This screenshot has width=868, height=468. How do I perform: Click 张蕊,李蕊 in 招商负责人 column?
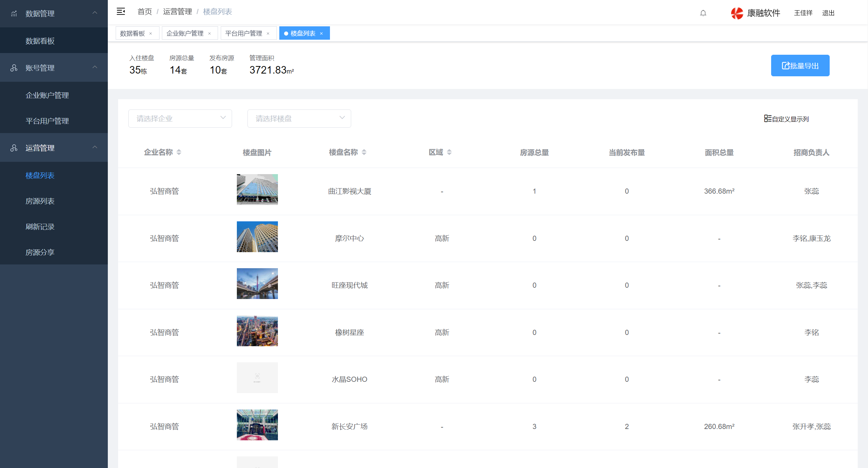coord(812,285)
